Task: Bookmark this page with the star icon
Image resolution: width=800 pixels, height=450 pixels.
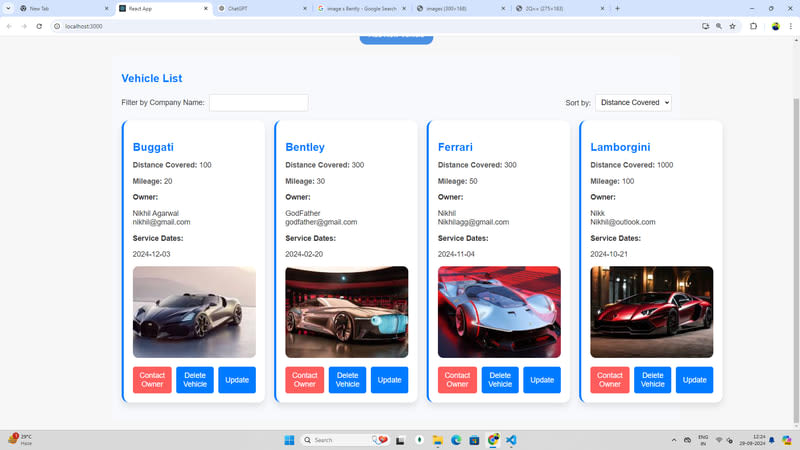Action: (x=733, y=26)
